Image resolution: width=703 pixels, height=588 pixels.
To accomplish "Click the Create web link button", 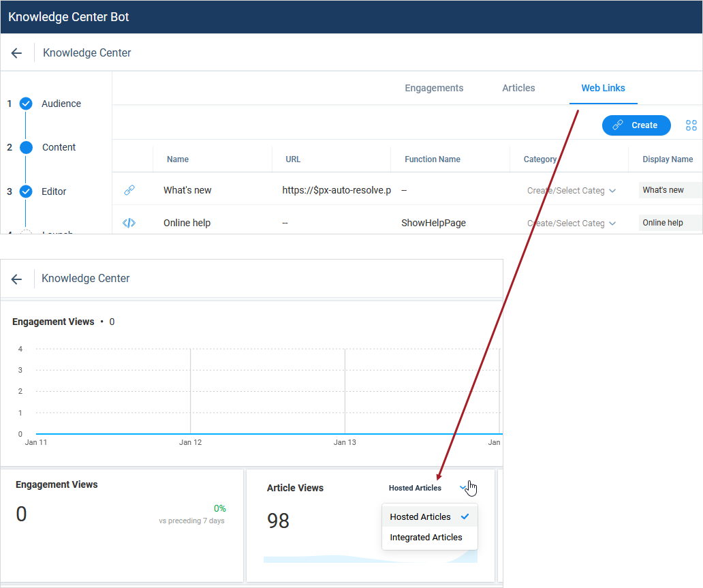I will [636, 125].
